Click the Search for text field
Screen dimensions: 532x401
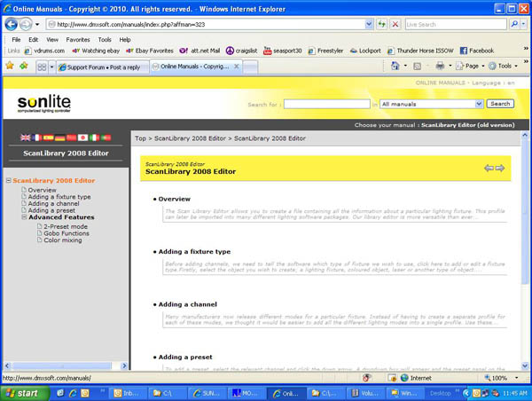326,104
